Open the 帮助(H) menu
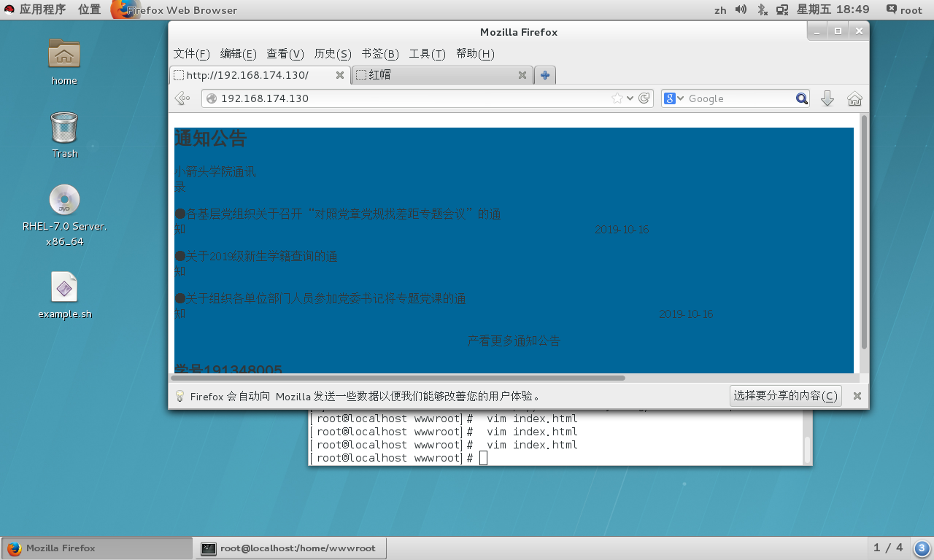This screenshot has width=934, height=560. [475, 54]
